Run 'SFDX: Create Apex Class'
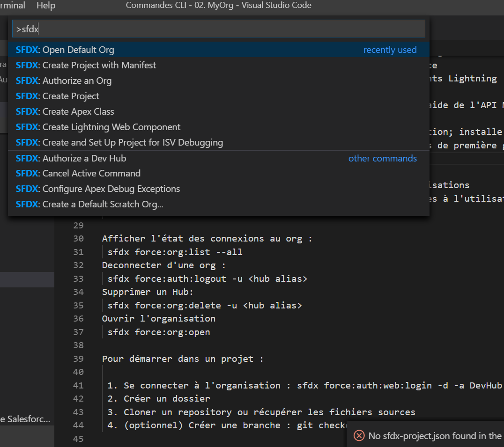504x447 pixels. click(219, 111)
